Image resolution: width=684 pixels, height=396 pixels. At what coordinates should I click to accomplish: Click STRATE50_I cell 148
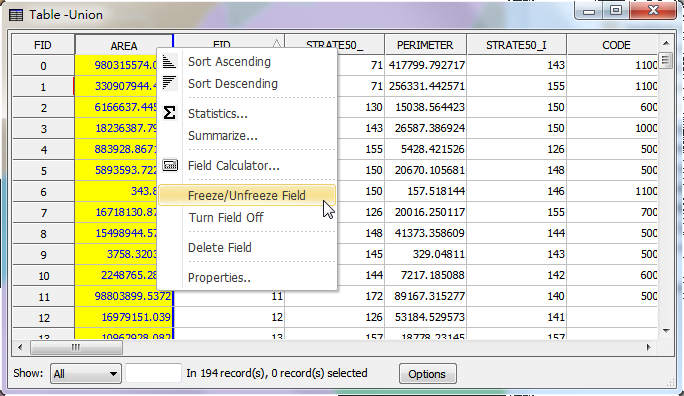click(x=517, y=170)
